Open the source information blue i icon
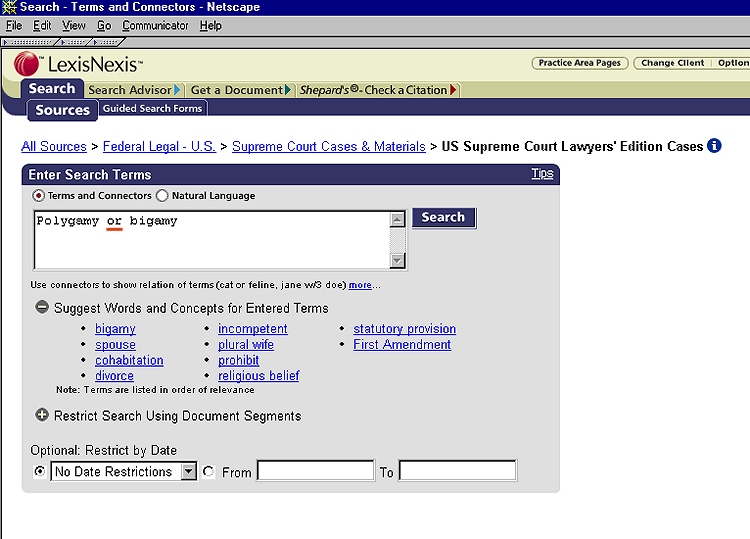 [x=714, y=145]
